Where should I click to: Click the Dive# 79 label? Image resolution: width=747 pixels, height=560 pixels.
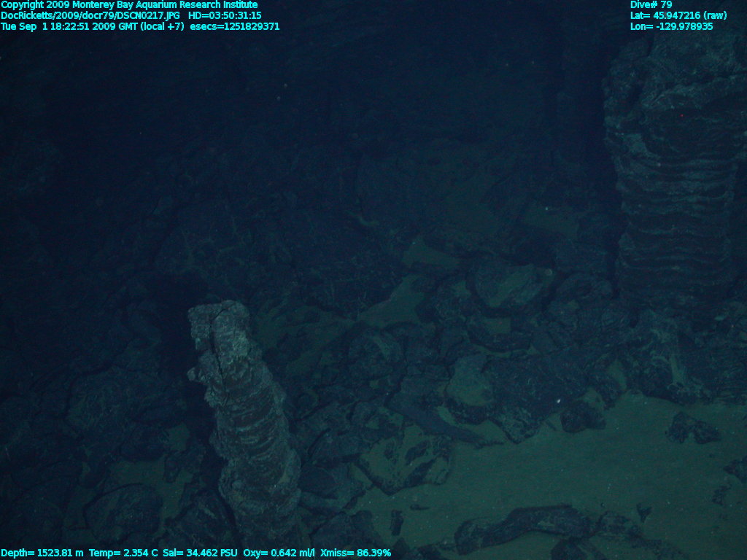651,5
